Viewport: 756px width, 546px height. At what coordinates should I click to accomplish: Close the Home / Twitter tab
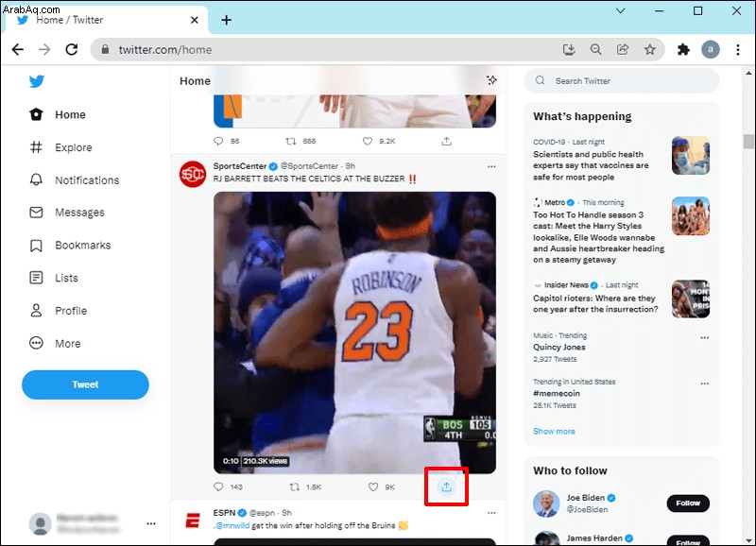pos(195,20)
